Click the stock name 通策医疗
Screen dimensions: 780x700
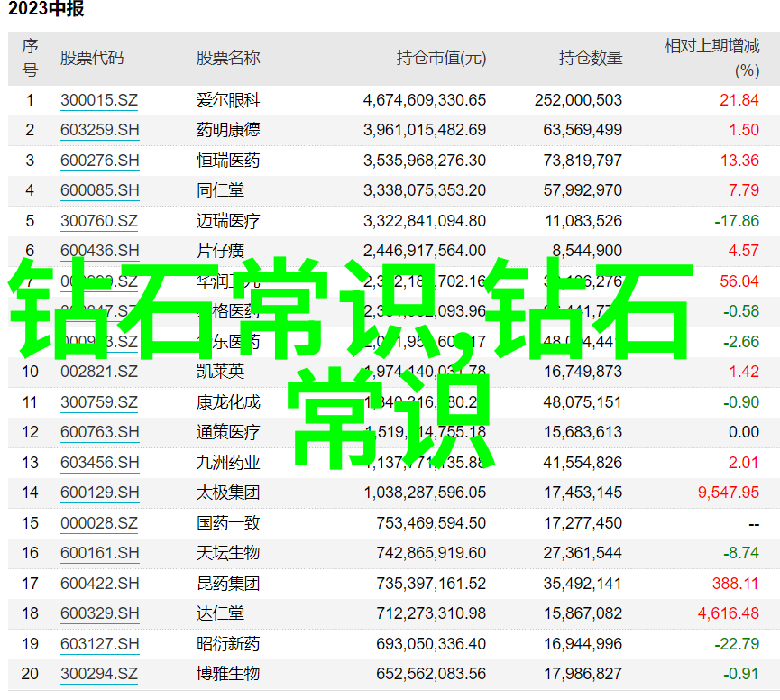point(228,432)
